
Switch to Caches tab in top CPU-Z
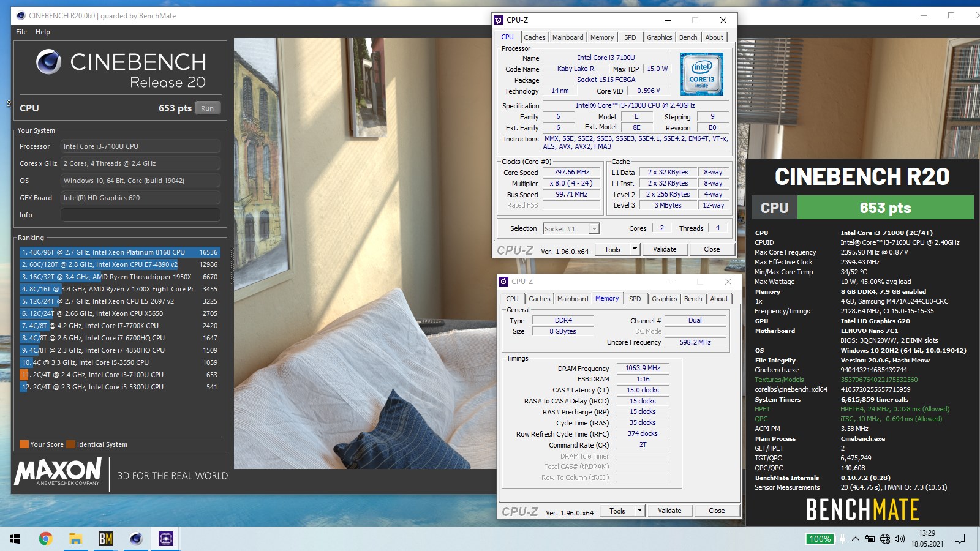point(534,37)
